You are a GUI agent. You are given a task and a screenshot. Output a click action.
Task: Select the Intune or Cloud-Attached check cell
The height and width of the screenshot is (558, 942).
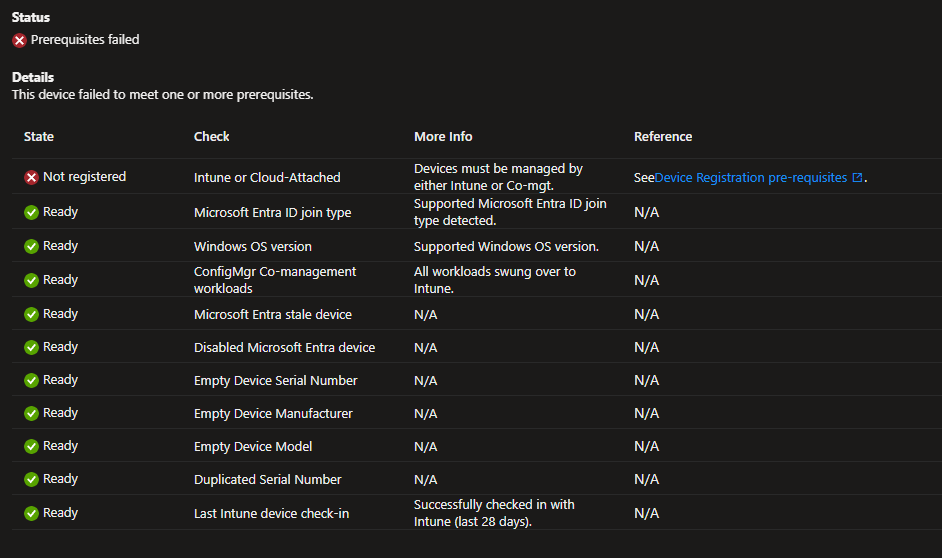point(267,178)
